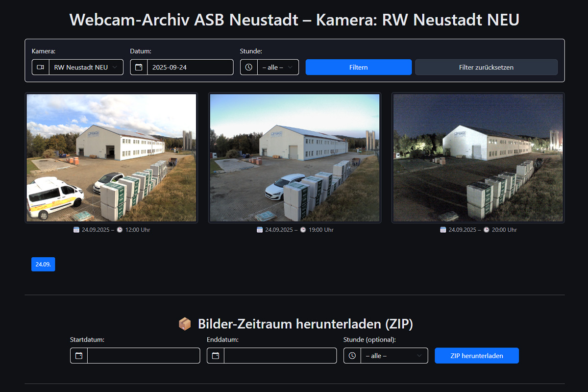
Task: Click the clock icon in ZIP Stunde selector
Action: coord(352,356)
